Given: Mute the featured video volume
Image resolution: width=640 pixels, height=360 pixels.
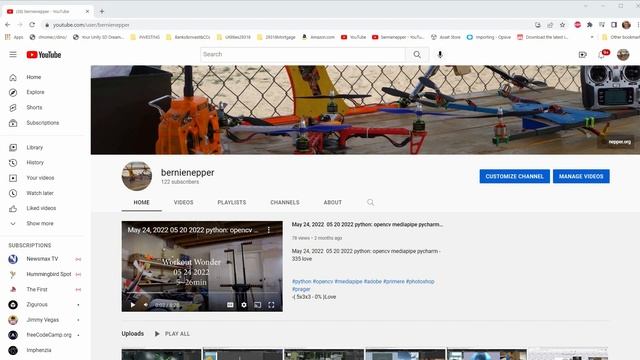Looking at the screenshot, I should (146, 305).
